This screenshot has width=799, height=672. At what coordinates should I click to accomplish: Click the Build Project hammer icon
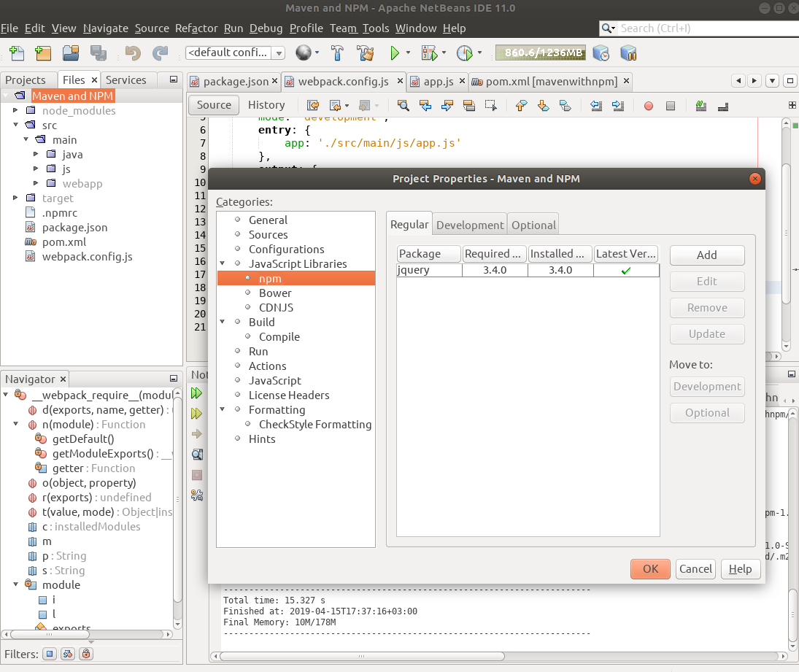337,53
